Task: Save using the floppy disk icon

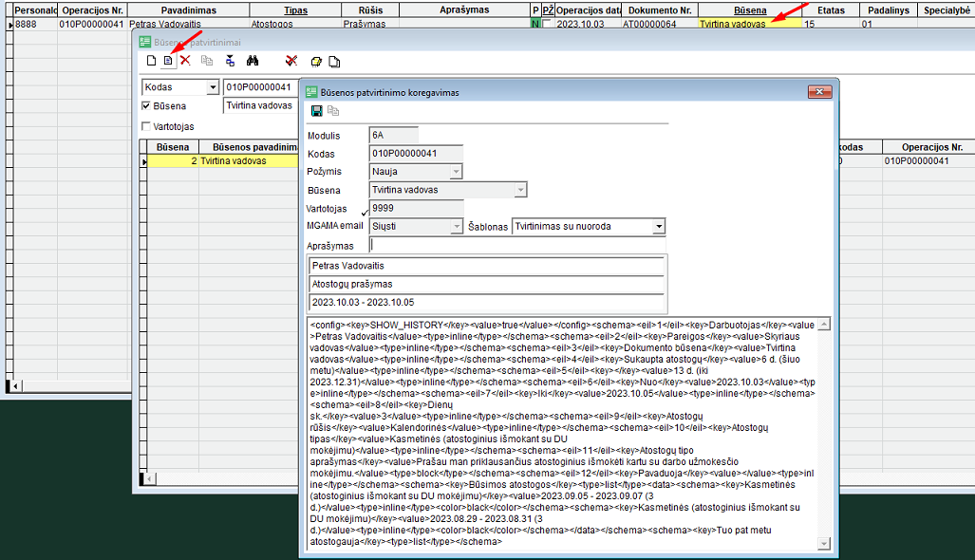Action: point(316,111)
